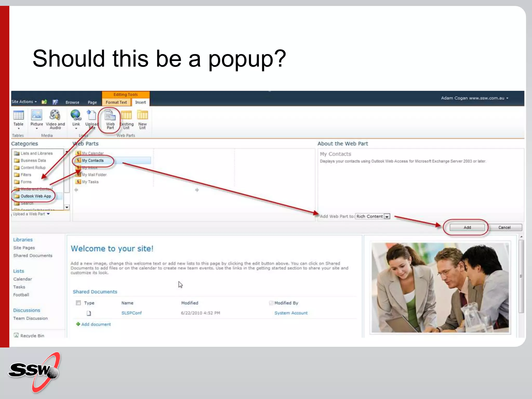Image resolution: width=532 pixels, height=399 pixels.
Task: Insert an Existing List
Action: coord(127,119)
